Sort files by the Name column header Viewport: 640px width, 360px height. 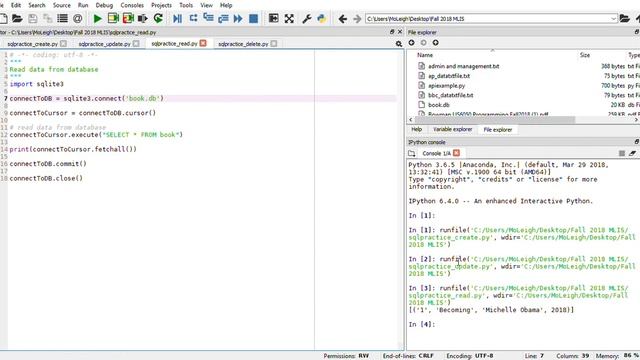point(425,55)
